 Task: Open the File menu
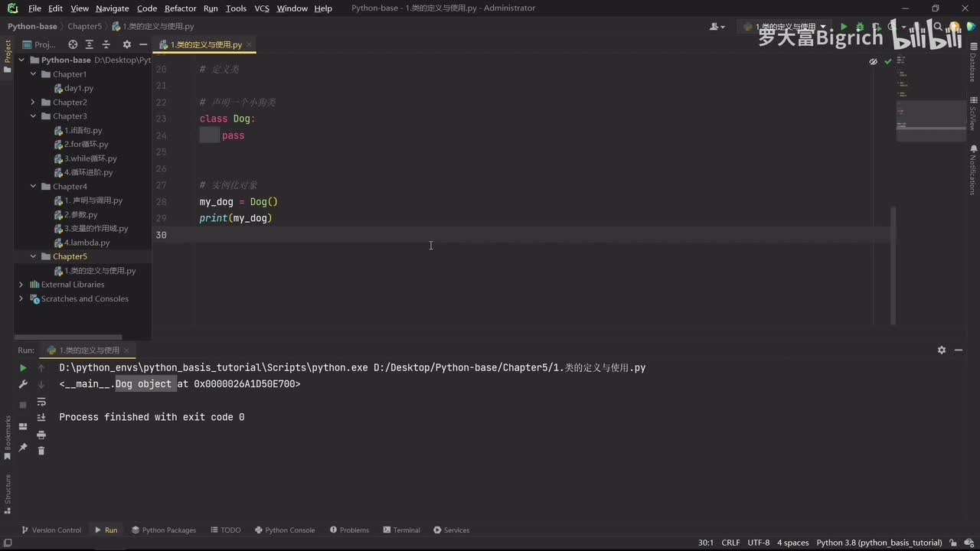pos(34,8)
